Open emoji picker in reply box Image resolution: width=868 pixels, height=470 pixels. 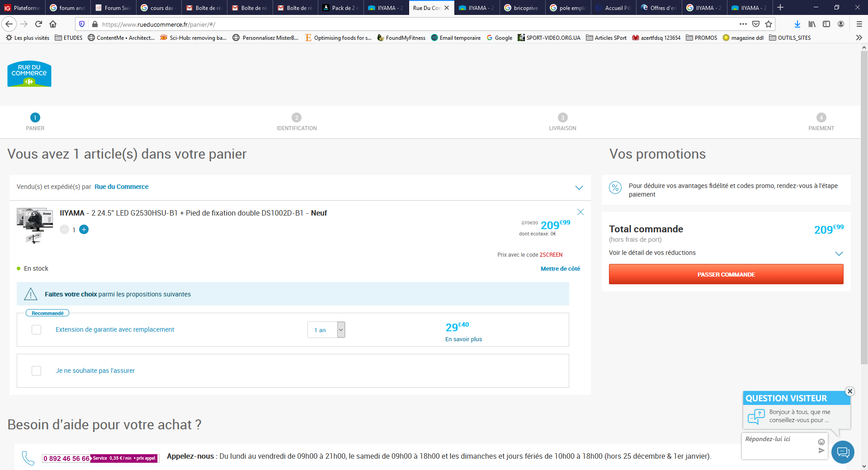[x=821, y=442]
